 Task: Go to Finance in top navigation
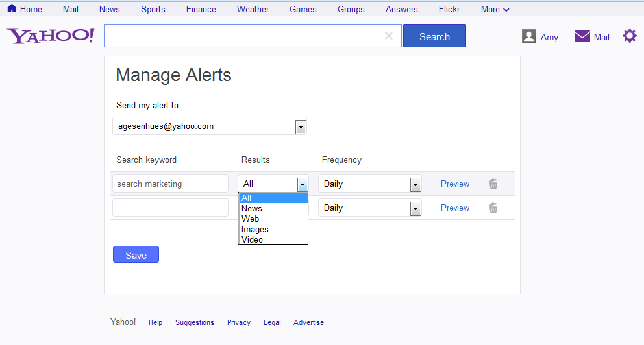201,9
